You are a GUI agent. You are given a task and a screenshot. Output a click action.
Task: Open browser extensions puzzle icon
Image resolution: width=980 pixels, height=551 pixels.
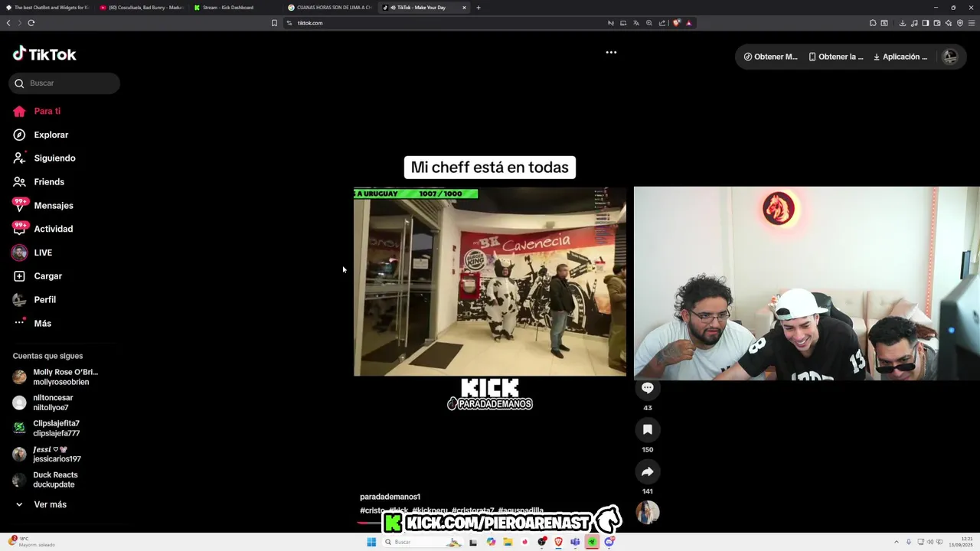[x=873, y=23]
